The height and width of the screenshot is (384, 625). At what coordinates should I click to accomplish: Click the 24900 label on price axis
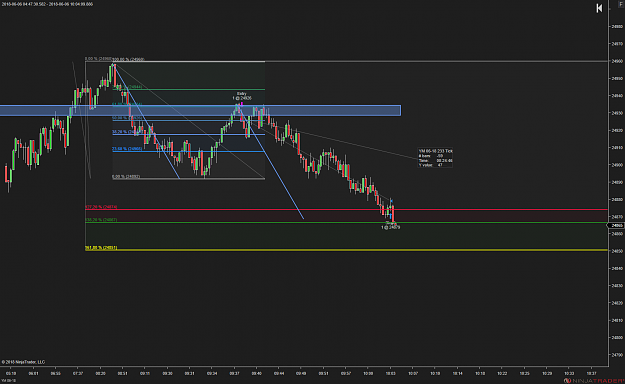[617, 165]
